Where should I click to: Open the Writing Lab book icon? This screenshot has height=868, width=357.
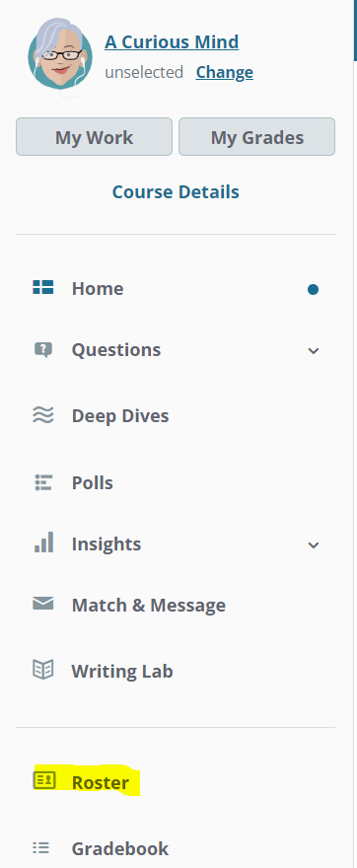(43, 670)
